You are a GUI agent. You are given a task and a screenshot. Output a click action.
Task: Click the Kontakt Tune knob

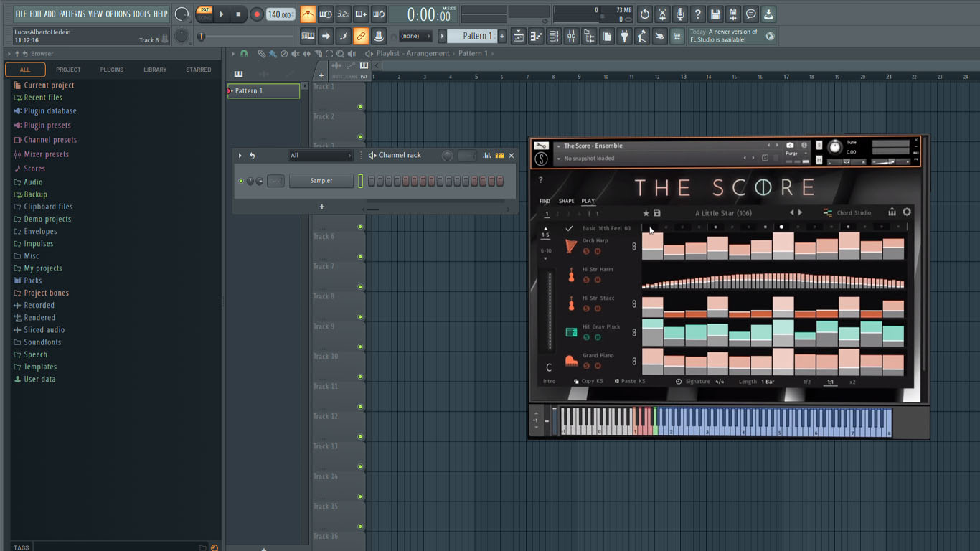835,147
